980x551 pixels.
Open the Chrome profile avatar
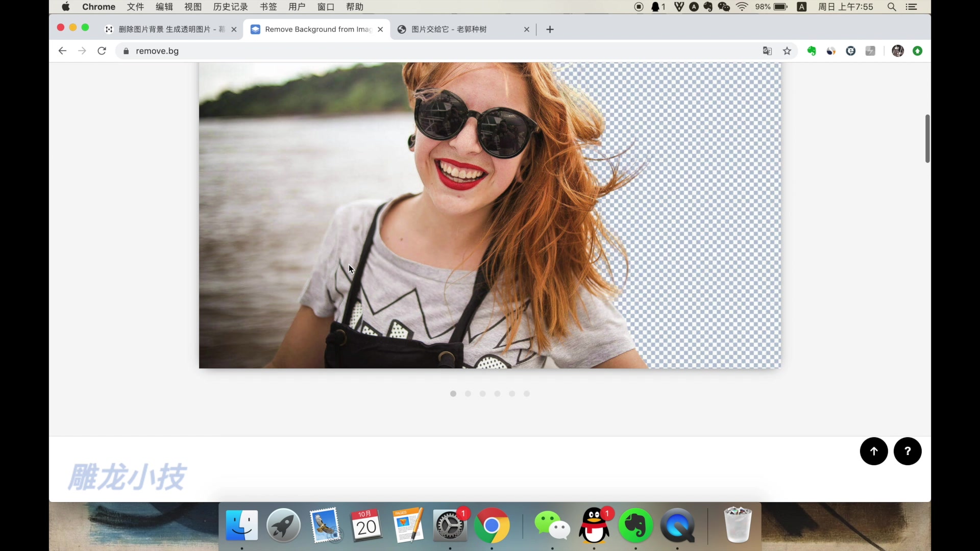pos(897,51)
